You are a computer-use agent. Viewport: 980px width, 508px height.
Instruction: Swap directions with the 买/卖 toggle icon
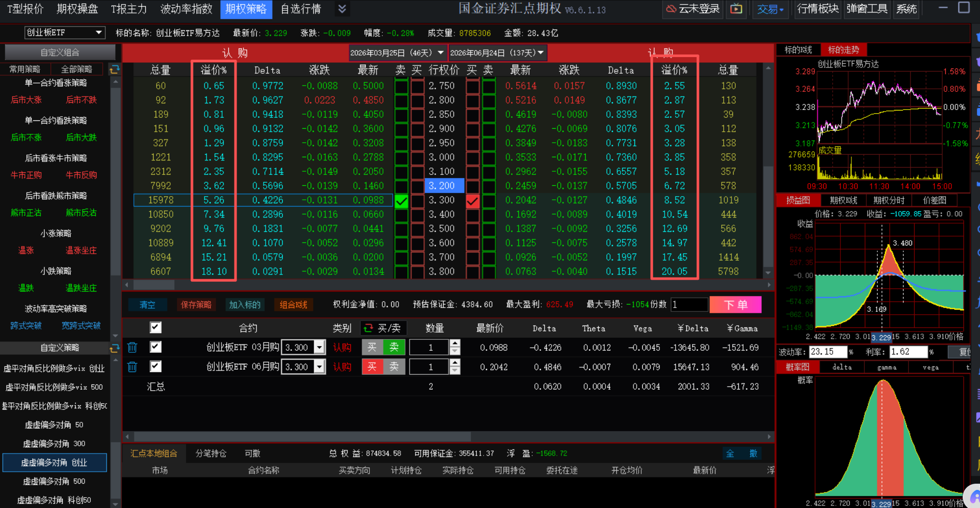pyautogui.click(x=368, y=328)
